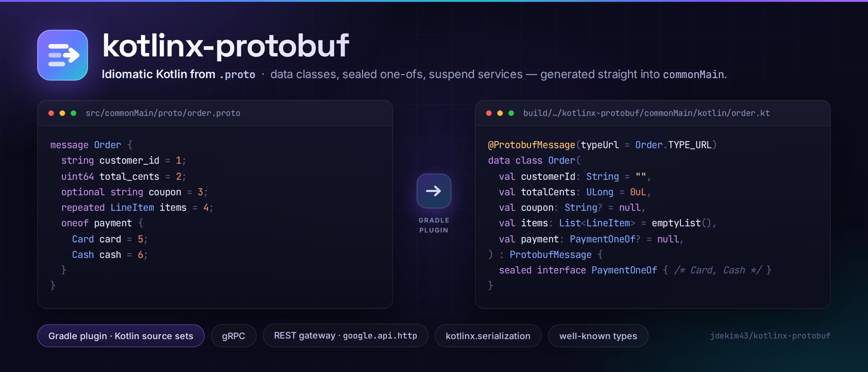Click the 'sealed interface PaymentOneOf' line
This screenshot has width=868, height=372.
tap(635, 270)
